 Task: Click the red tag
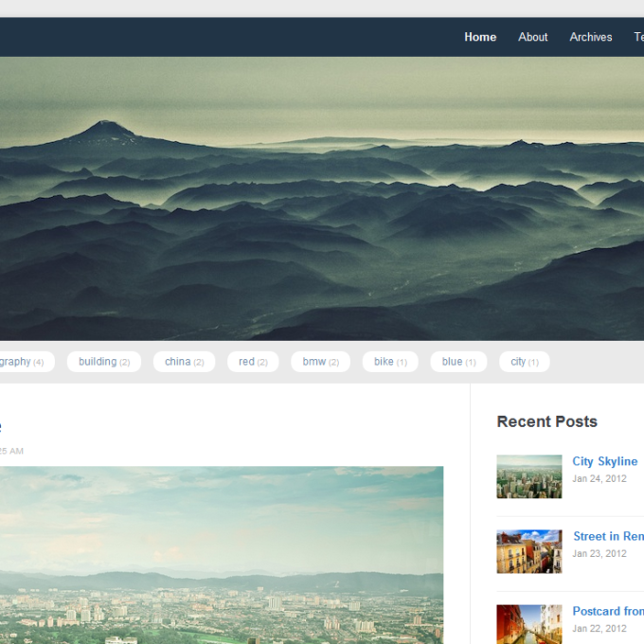click(253, 362)
